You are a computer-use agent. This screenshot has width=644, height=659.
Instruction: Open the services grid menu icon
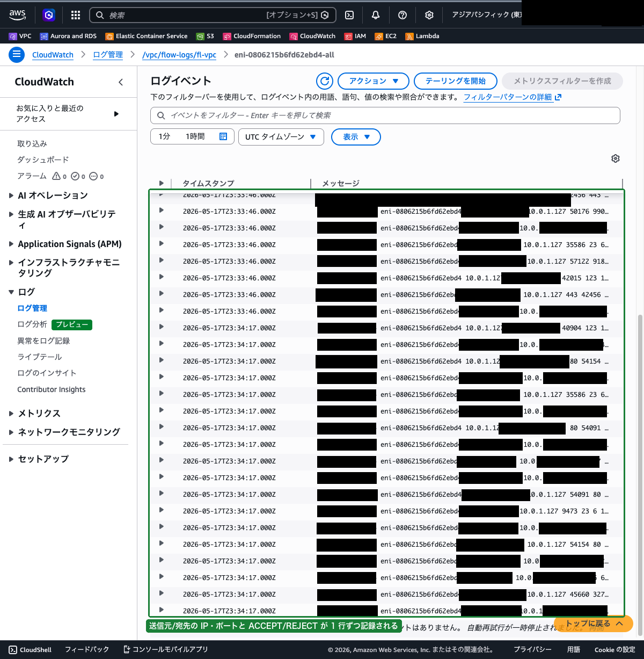[76, 15]
